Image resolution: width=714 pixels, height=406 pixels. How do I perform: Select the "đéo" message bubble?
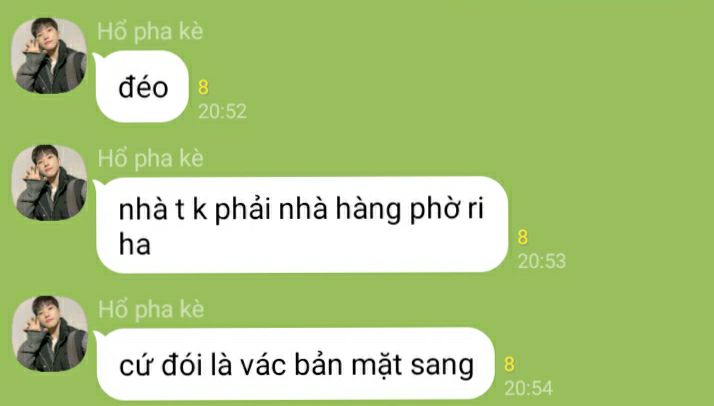tap(142, 86)
